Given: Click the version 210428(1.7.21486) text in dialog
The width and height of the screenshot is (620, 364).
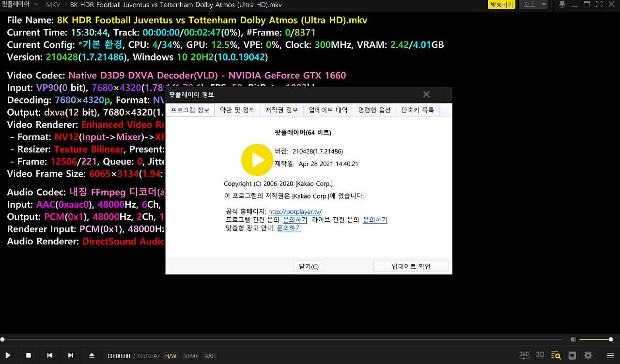Looking at the screenshot, I should point(318,152).
